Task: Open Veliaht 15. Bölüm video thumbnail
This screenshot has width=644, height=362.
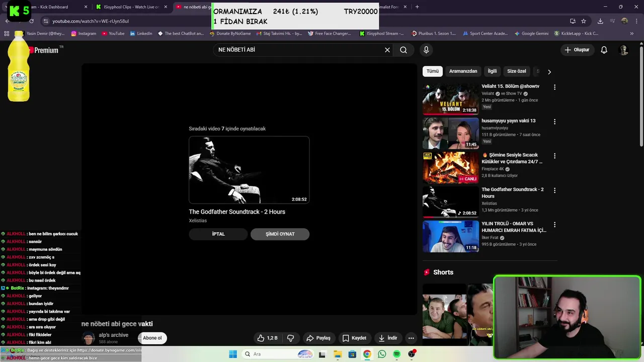Action: (x=451, y=99)
